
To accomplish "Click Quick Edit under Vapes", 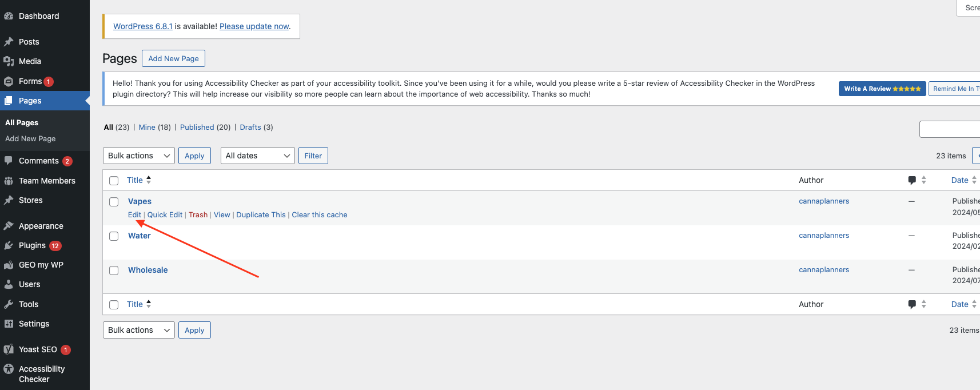I will pos(165,214).
